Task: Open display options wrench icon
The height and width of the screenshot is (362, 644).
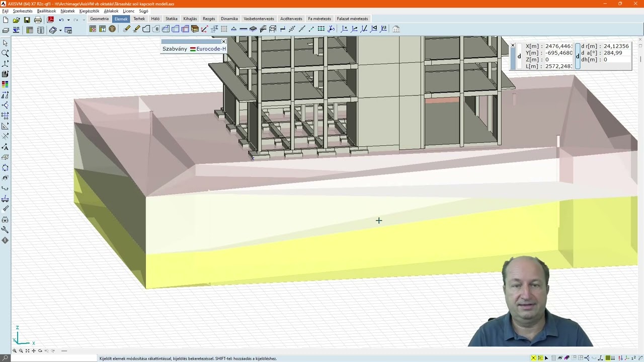Action: (5, 230)
